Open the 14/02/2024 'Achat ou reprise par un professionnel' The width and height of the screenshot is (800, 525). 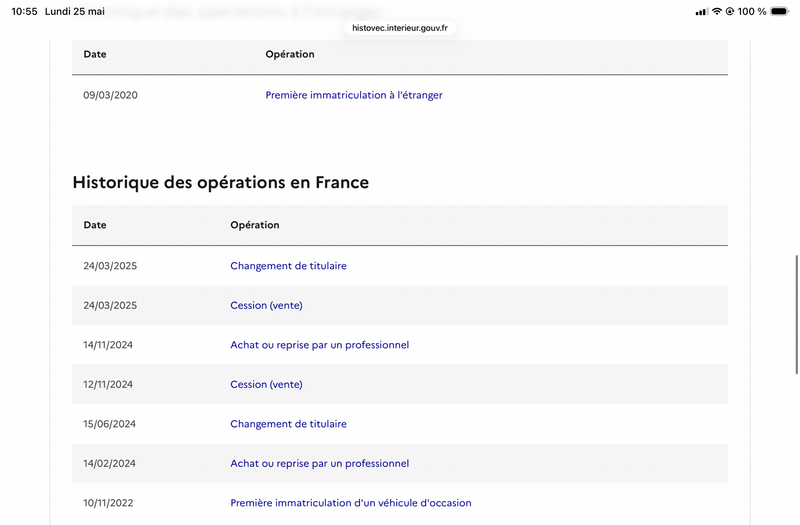(x=319, y=463)
